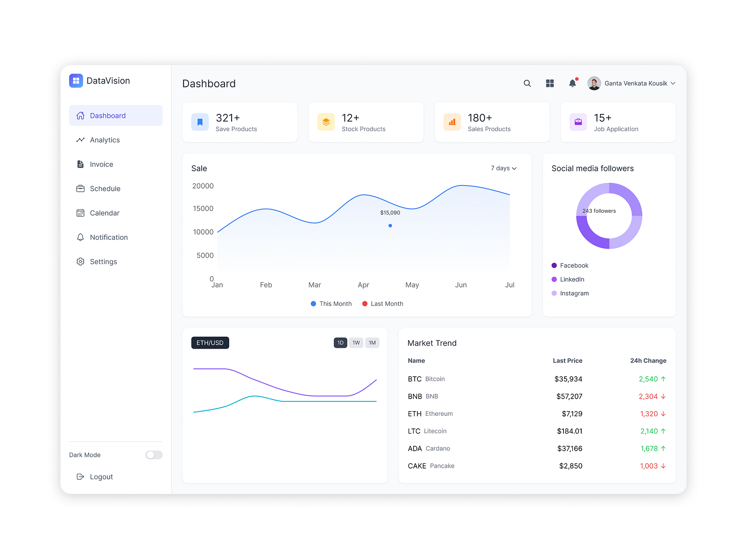Select the Facebook color dot in the legend
Screen dimensions: 747x560
[554, 265]
